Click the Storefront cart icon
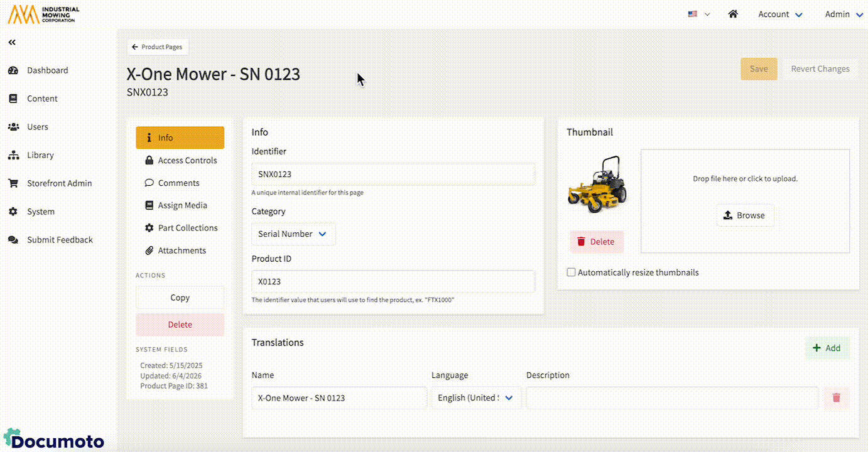The image size is (868, 452). (13, 183)
